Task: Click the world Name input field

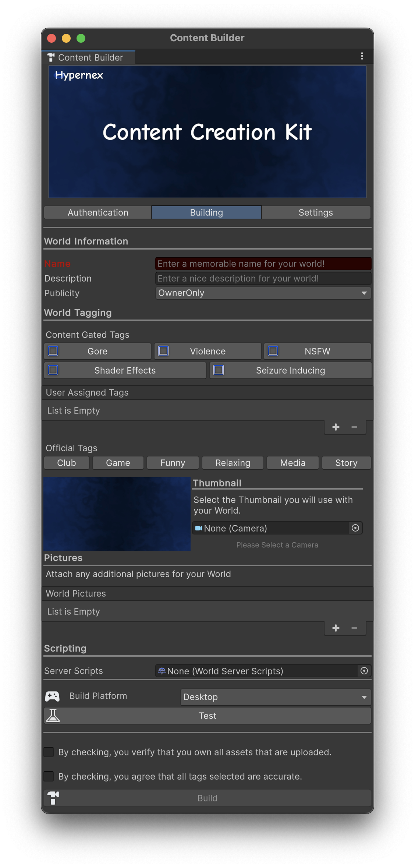Action: 263,264
